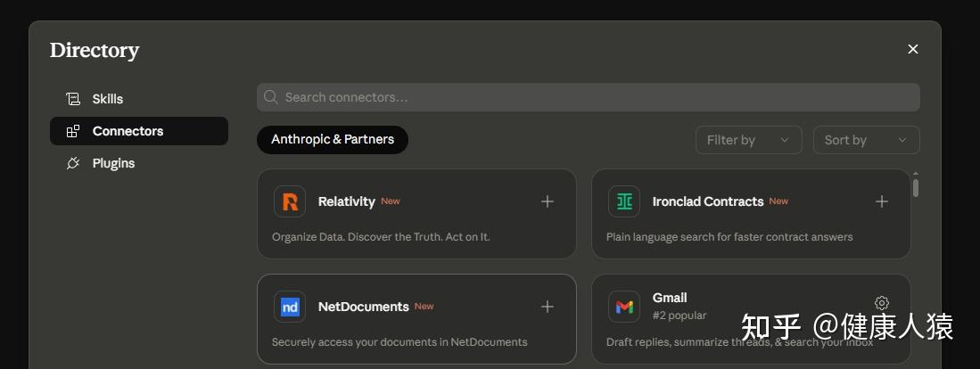Open the Relativity connector title
This screenshot has width=980, height=369.
(346, 201)
